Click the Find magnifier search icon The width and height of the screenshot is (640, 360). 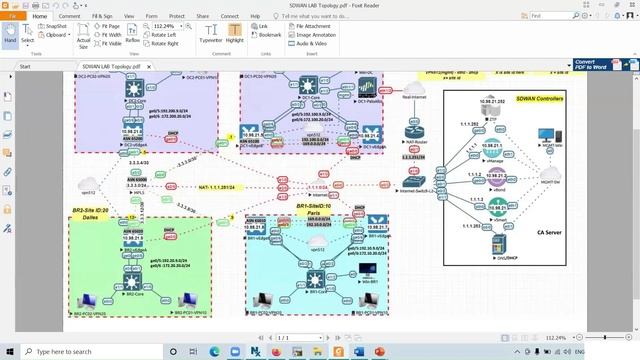click(576, 16)
